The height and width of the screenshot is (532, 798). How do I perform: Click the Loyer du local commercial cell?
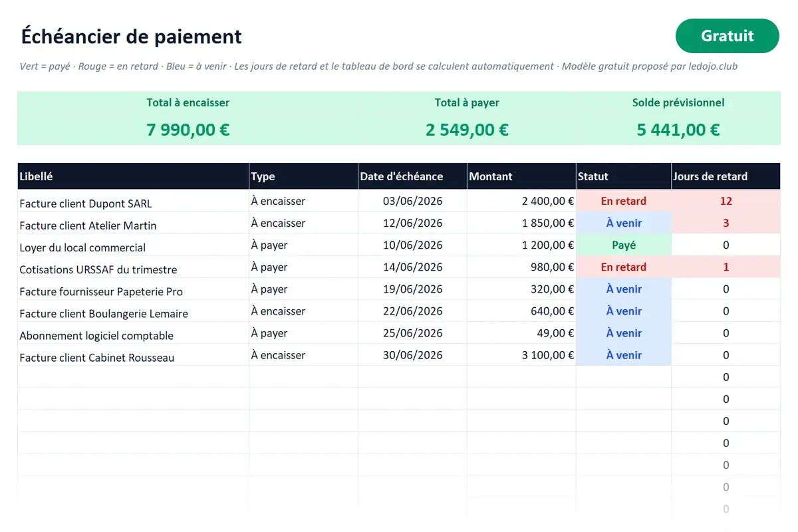click(133, 245)
